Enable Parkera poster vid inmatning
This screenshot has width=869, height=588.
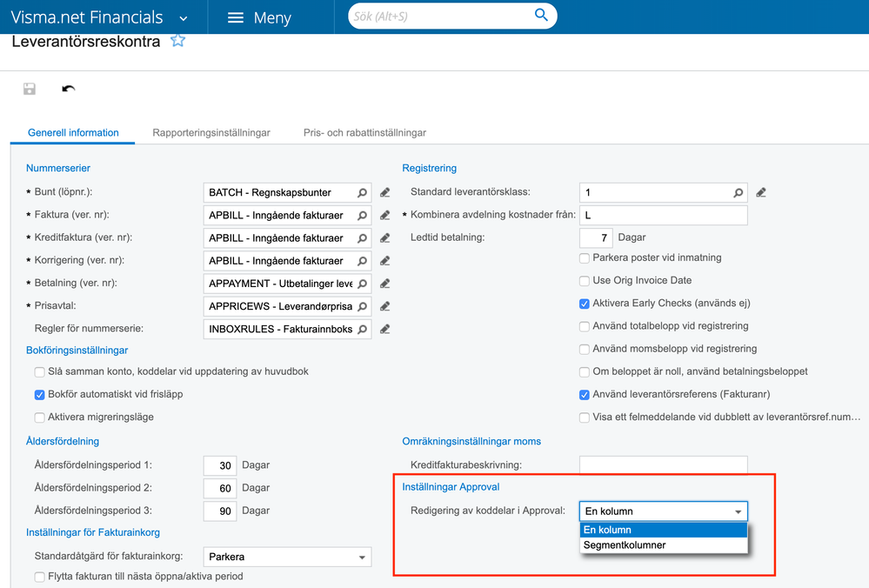[585, 258]
